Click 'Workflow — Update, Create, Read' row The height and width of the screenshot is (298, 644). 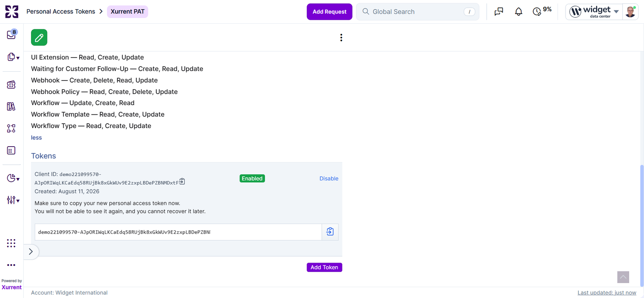pyautogui.click(x=83, y=103)
